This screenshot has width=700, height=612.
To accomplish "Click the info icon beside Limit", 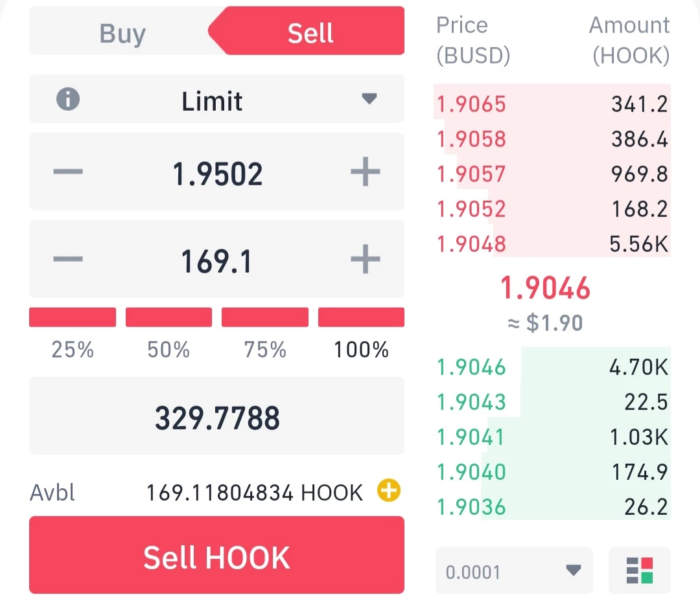I will [68, 99].
